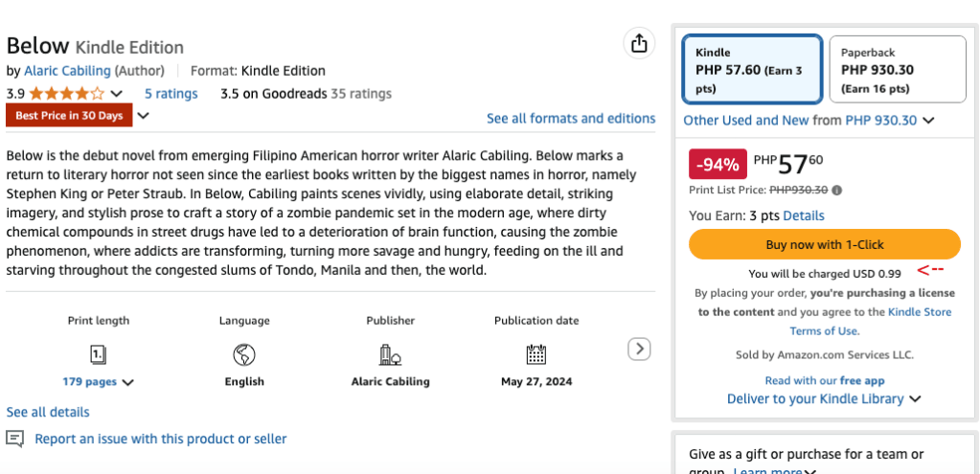Expand Other Used and New offers
The height and width of the screenshot is (474, 980).
pyautogui.click(x=928, y=121)
